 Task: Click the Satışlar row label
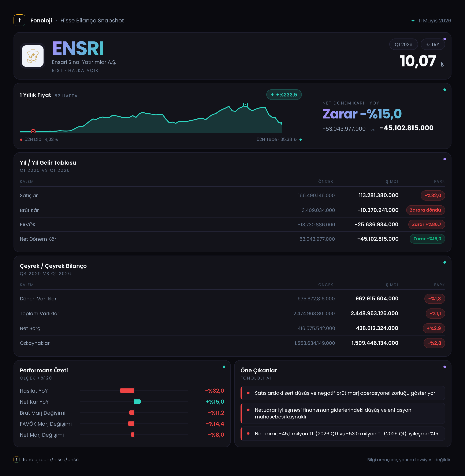coord(29,195)
